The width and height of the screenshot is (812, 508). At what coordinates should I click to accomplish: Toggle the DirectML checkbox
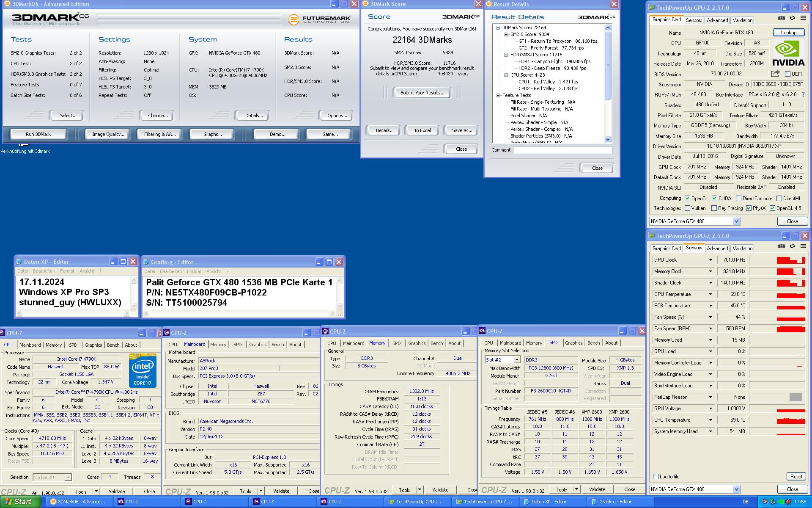click(x=779, y=198)
